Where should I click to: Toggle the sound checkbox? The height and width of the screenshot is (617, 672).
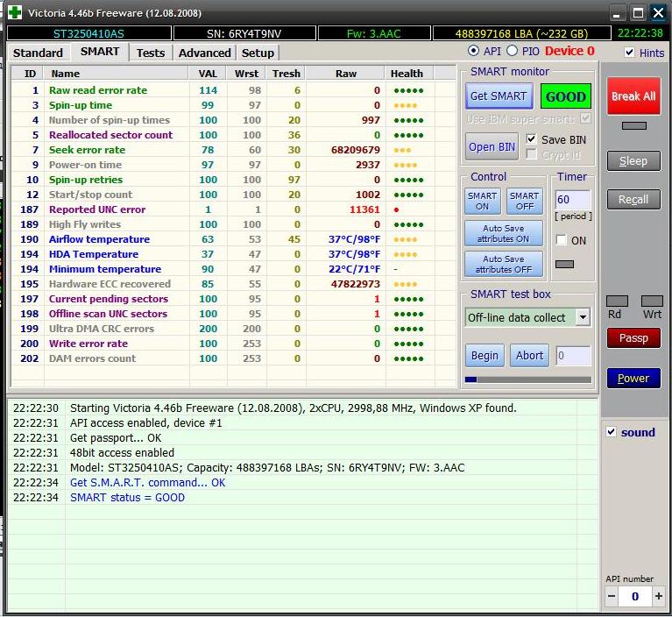(612, 432)
